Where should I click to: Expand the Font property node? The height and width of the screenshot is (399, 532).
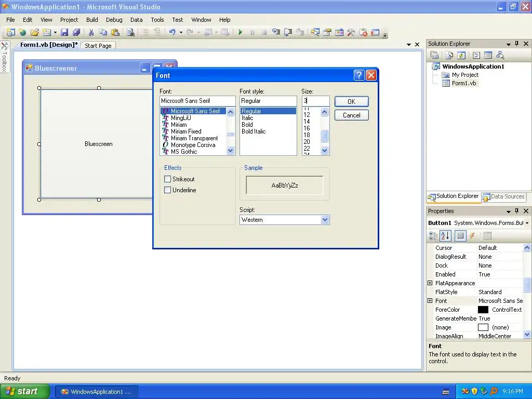430,301
